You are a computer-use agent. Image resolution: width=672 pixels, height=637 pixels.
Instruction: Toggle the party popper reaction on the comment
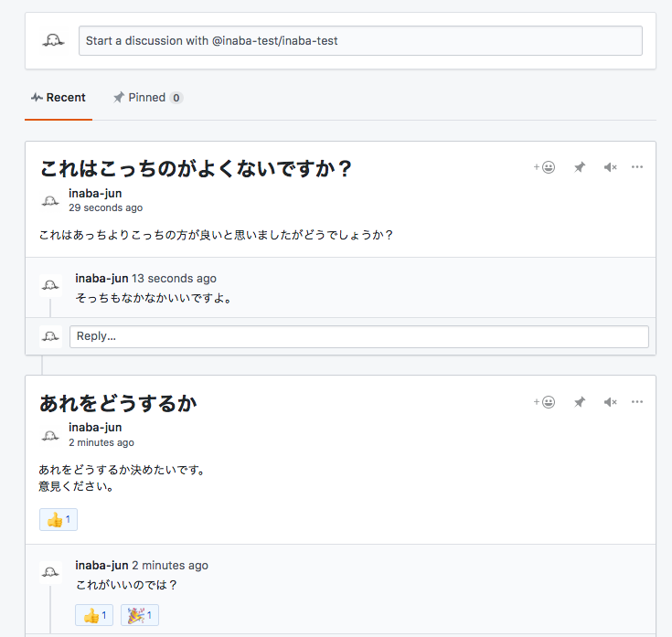[x=140, y=615]
